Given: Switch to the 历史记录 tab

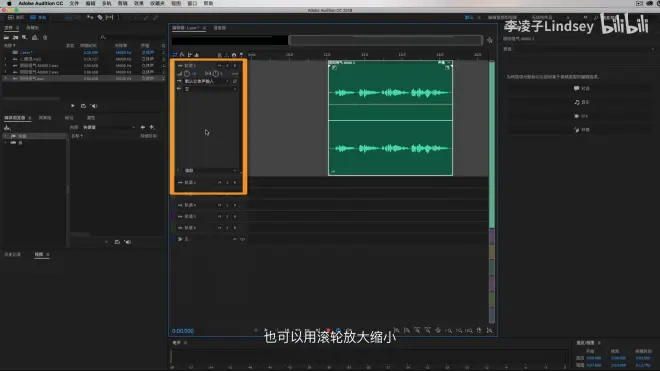Looking at the screenshot, I should click(12, 254).
